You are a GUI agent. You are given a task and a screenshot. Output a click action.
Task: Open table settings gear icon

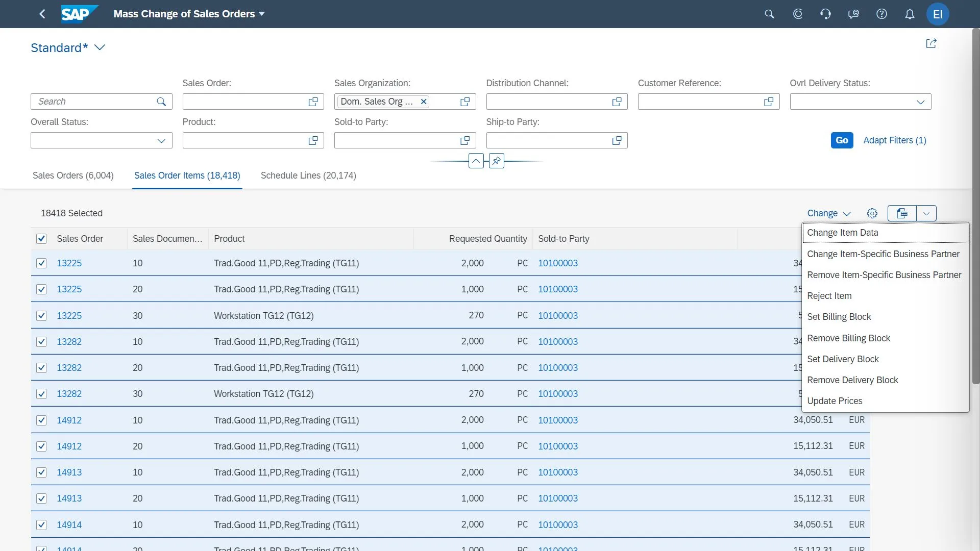point(872,213)
